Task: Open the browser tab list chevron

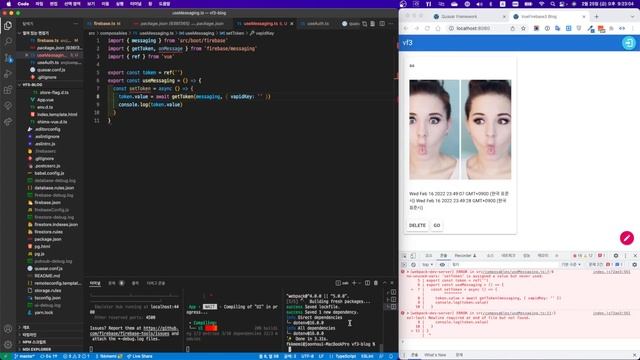Action: [633, 17]
